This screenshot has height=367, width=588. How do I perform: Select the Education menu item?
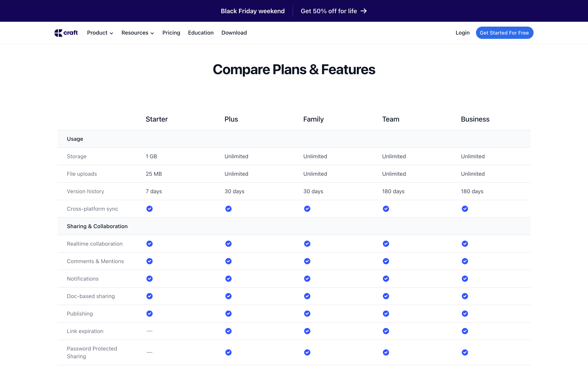200,33
